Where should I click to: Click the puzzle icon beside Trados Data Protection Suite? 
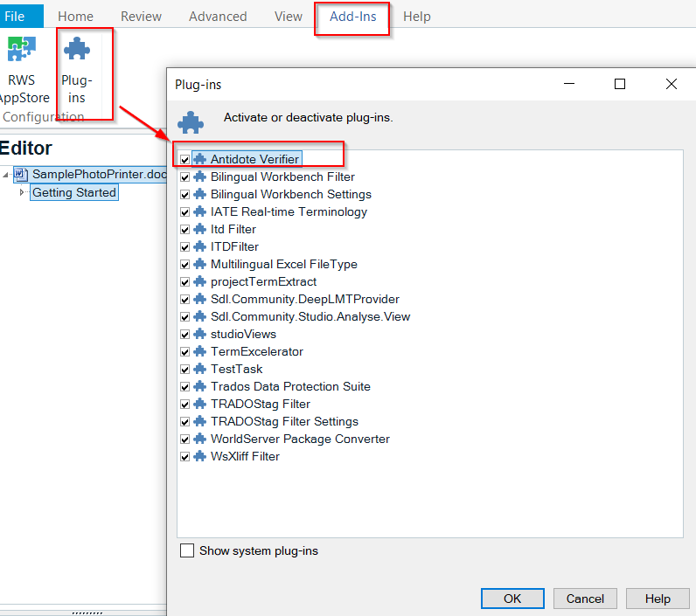pos(200,386)
